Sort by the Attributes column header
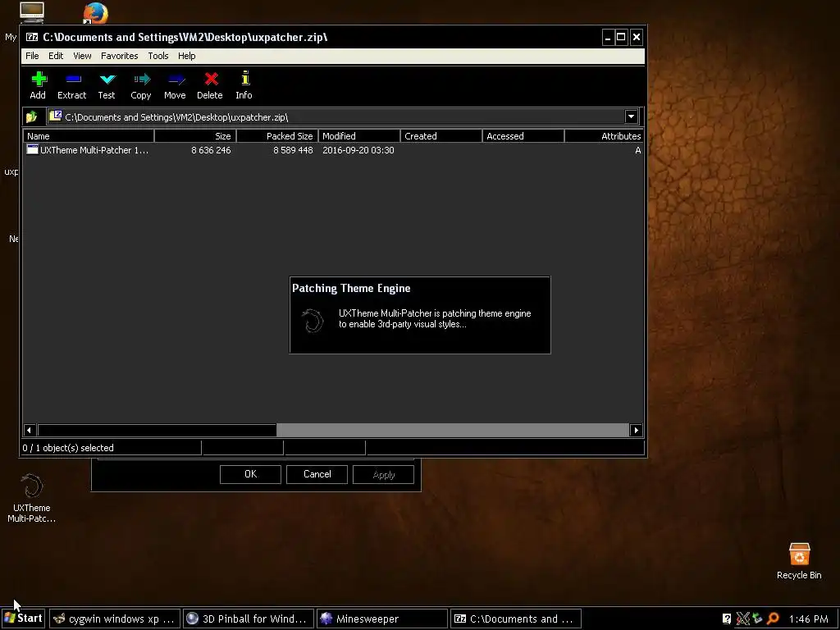Image resolution: width=840 pixels, height=630 pixels. (604, 136)
